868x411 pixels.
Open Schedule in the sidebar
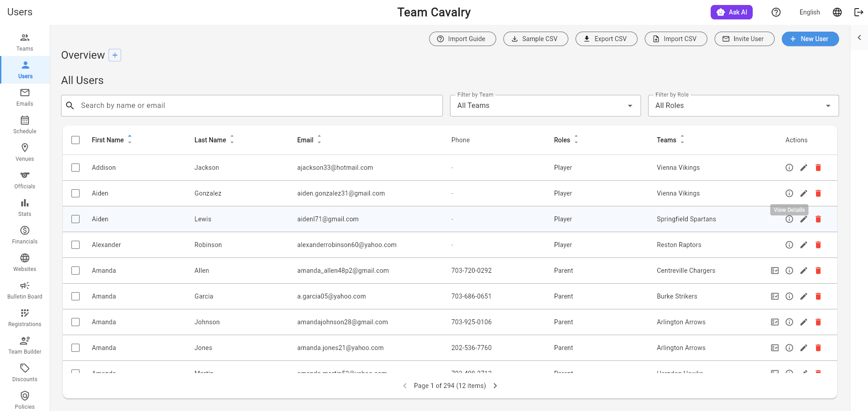point(25,125)
